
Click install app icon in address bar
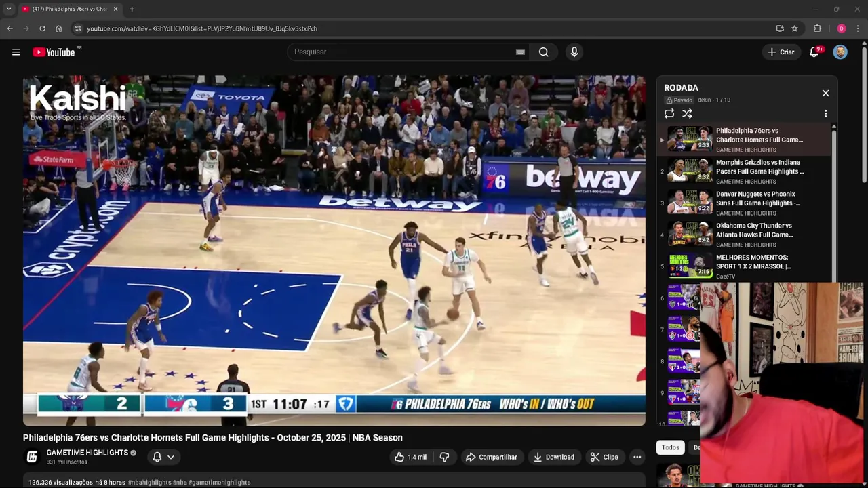tap(780, 28)
